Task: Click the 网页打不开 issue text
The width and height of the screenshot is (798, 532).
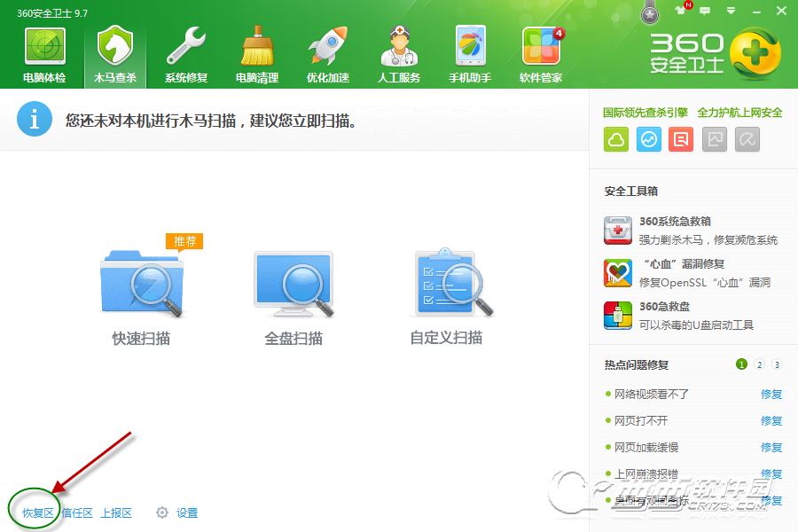Action: [x=641, y=420]
